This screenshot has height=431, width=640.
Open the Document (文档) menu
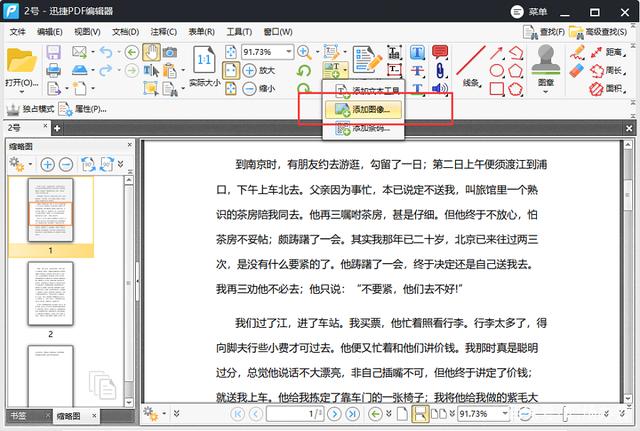click(x=125, y=31)
